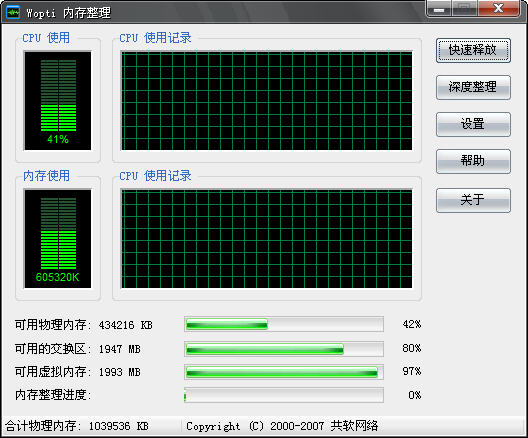Click the 0% progress percentage label
The image size is (528, 438).
[x=415, y=395]
